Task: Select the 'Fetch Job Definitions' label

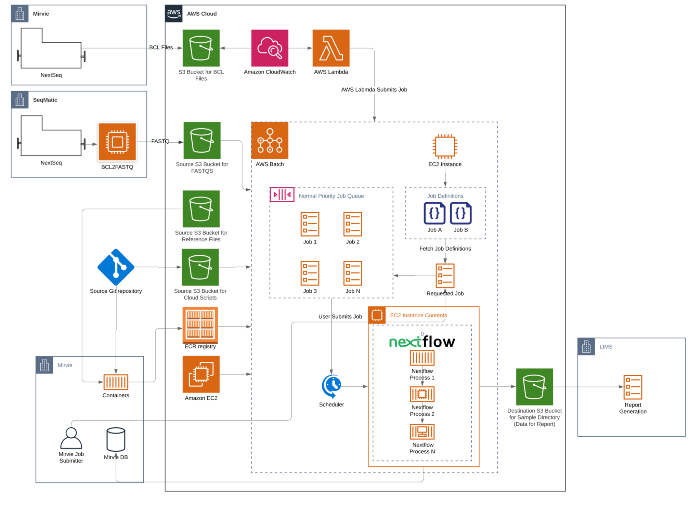Action: coord(445,249)
